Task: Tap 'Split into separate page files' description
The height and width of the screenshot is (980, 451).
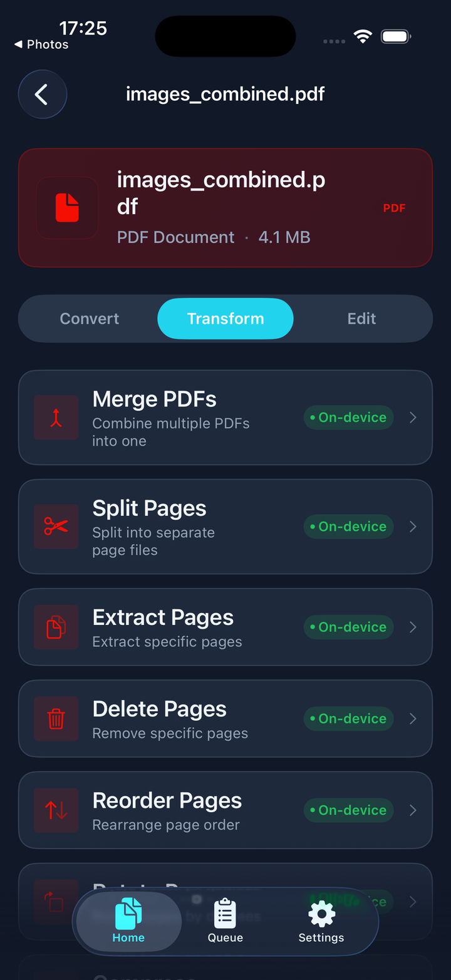Action: click(153, 541)
